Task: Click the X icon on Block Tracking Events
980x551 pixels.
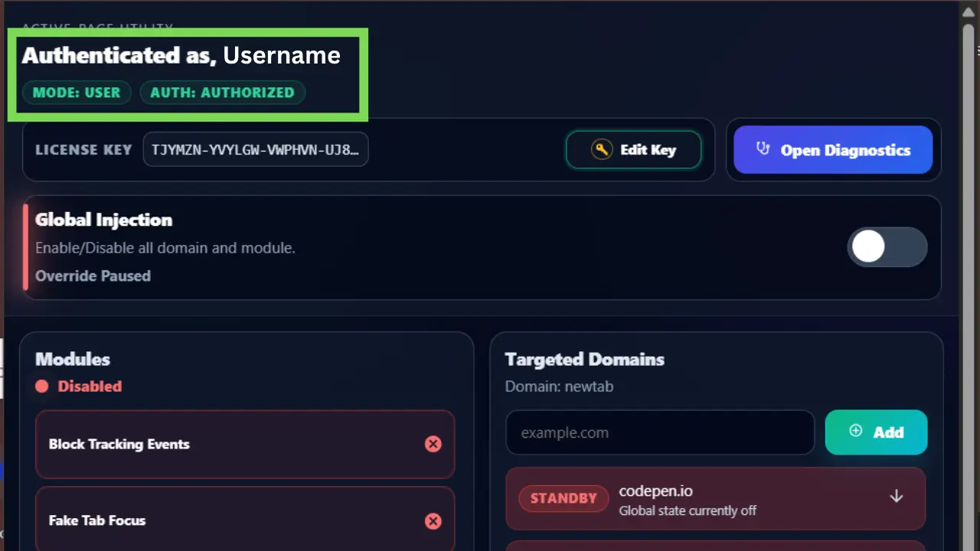Action: pos(433,444)
